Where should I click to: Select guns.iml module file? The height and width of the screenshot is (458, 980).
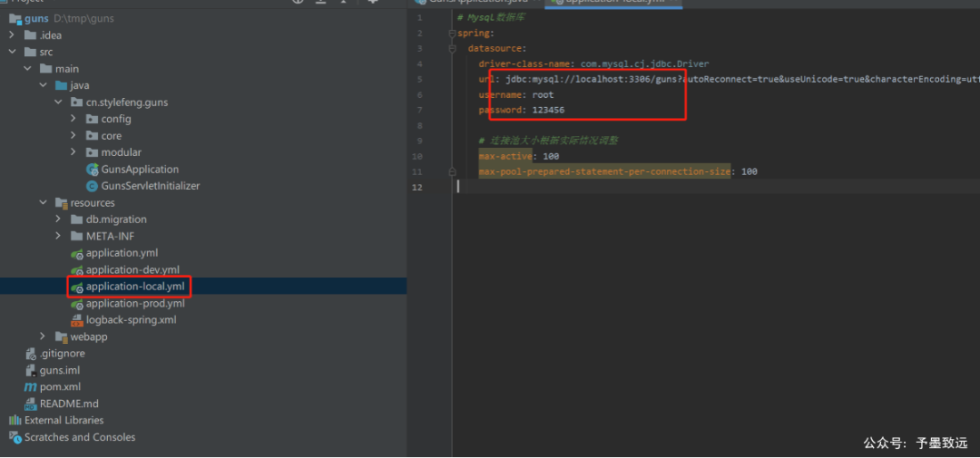[59, 371]
